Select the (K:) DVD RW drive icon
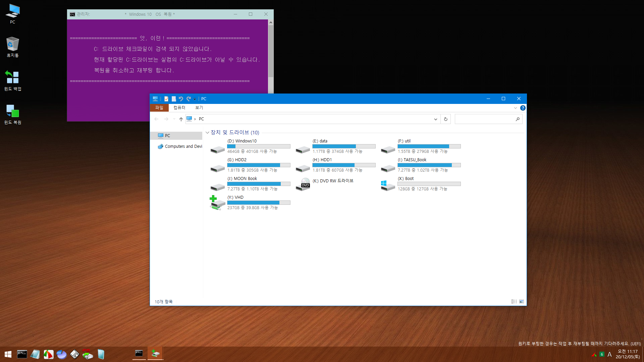The height and width of the screenshot is (362, 644). click(303, 184)
